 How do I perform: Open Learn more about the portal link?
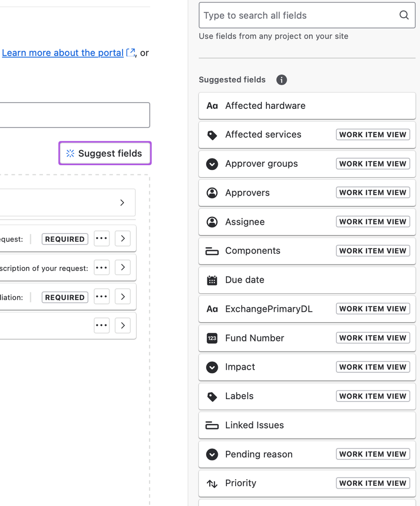tap(63, 53)
